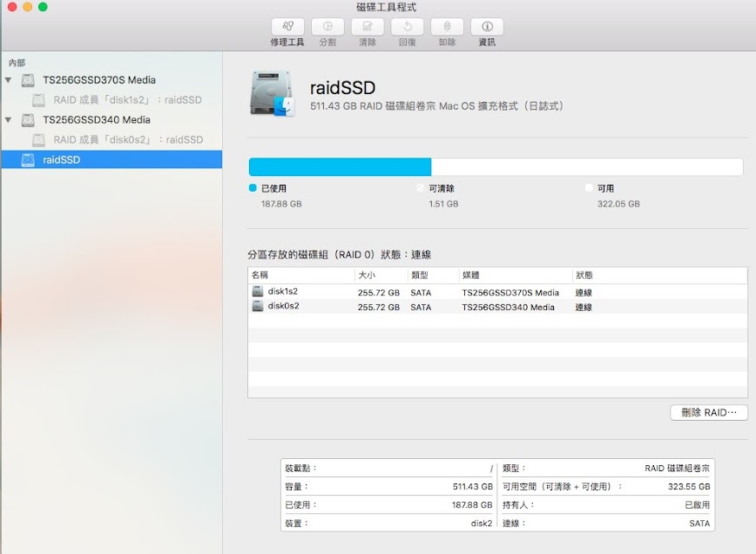756x554 pixels.
Task: Click the 卸除 unmount toolbar icon
Action: [447, 26]
